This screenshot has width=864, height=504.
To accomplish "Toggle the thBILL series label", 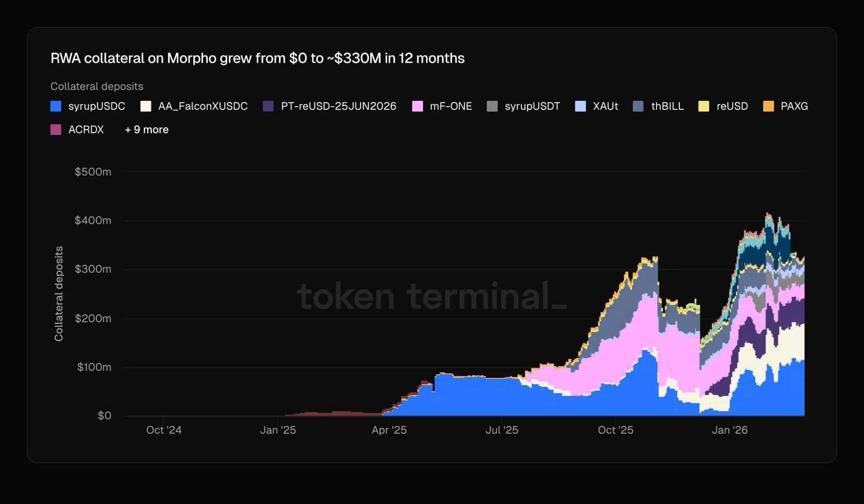I will tap(667, 106).
